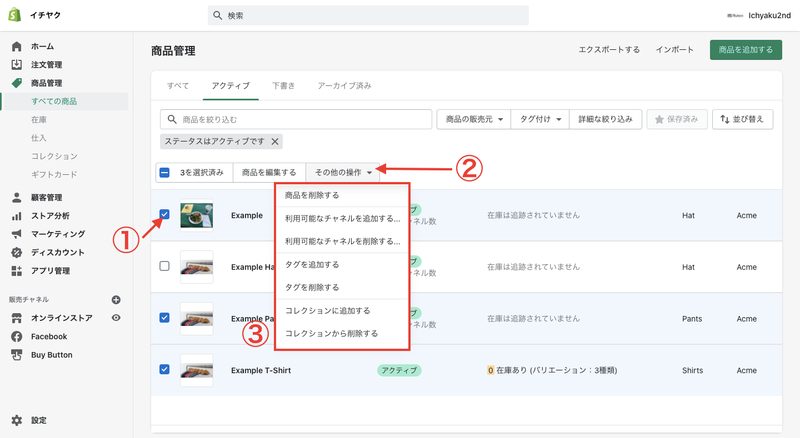Click the Shirts product type cell
Image resolution: width=800 pixels, height=438 pixels.
pyautogui.click(x=692, y=370)
